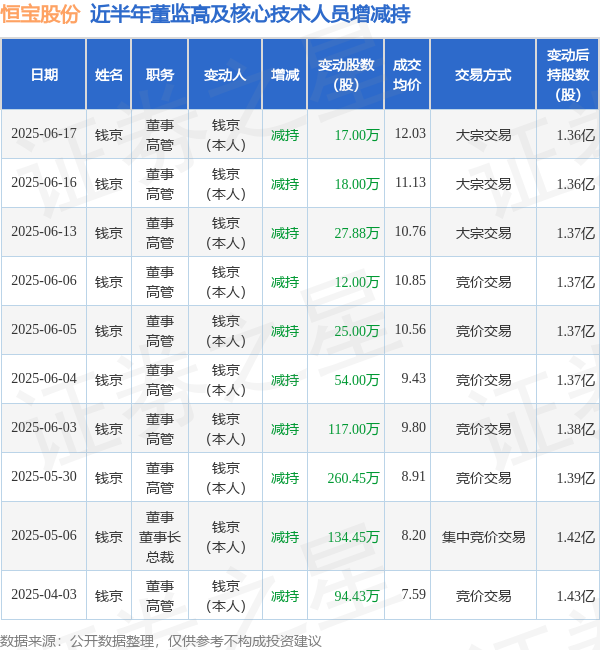Image resolution: width=600 pixels, height=650 pixels.
Task: Click 董事 董事长 总裁 position cell
Action: (x=160, y=537)
